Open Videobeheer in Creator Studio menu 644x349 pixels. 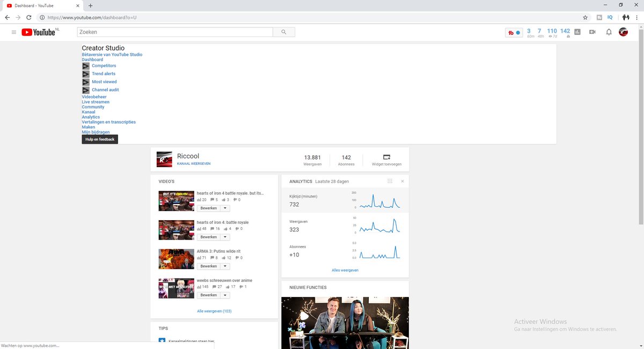[94, 97]
